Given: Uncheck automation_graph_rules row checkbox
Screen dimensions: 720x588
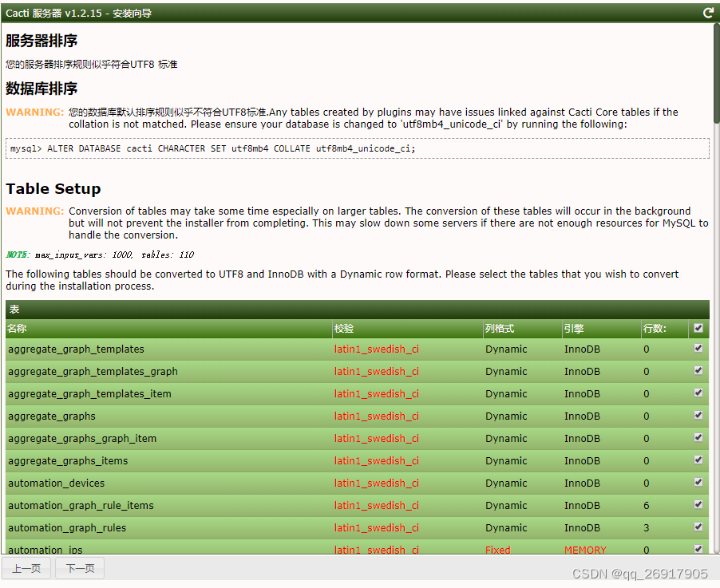Looking at the screenshot, I should 698,527.
